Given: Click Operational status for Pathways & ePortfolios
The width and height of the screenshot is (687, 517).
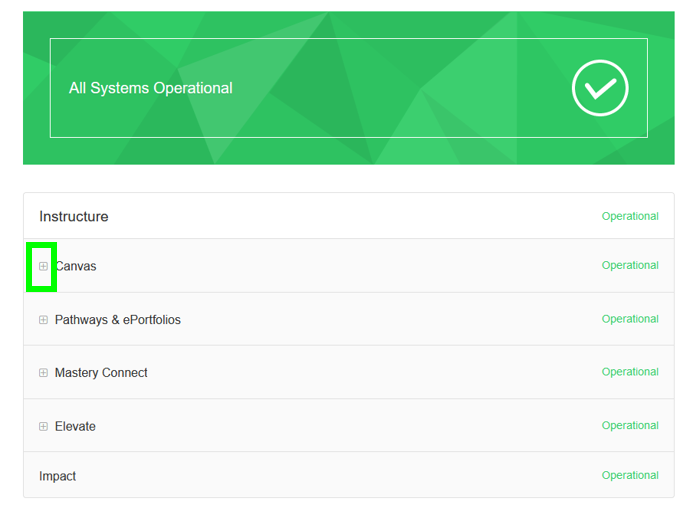Looking at the screenshot, I should click(x=629, y=319).
